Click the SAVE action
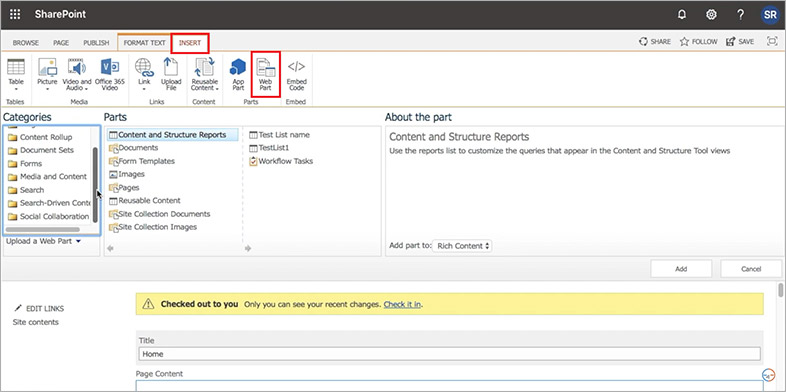The width and height of the screenshot is (786, 392). [x=740, y=42]
